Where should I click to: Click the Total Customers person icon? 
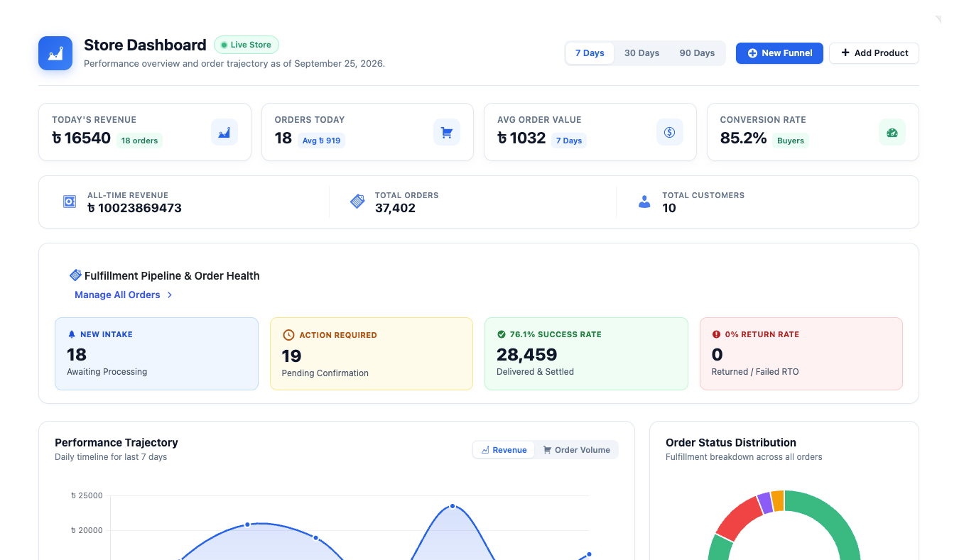[x=644, y=202]
